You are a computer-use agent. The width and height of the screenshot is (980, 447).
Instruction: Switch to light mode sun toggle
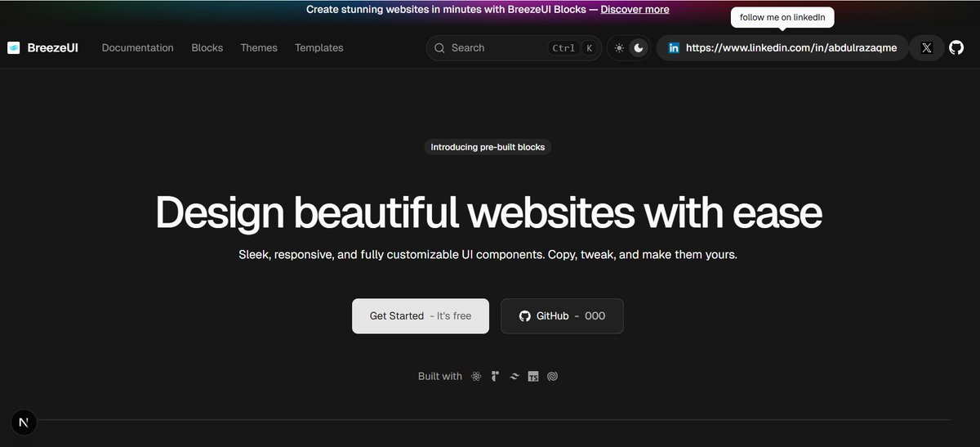tap(619, 48)
